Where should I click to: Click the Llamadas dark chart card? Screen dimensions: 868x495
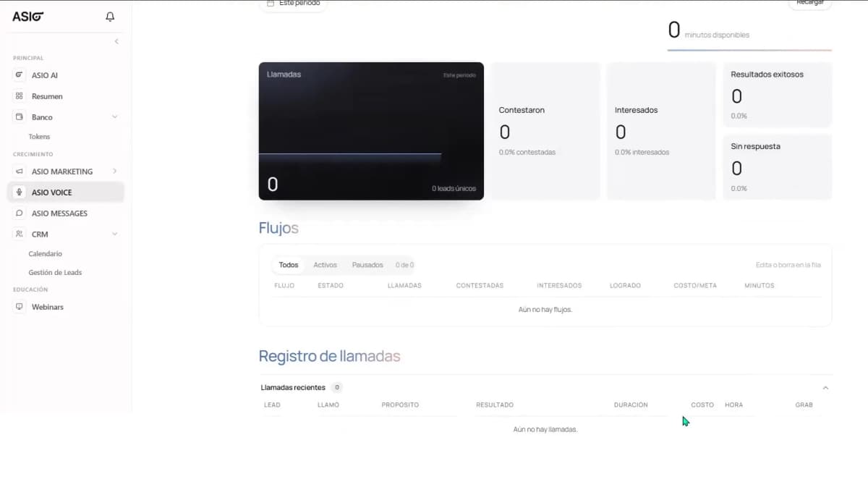371,131
